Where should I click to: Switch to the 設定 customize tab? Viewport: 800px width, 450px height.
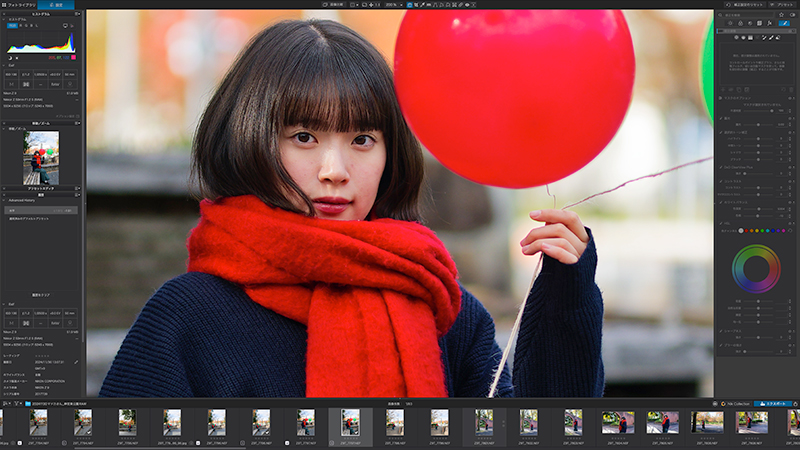[x=56, y=5]
